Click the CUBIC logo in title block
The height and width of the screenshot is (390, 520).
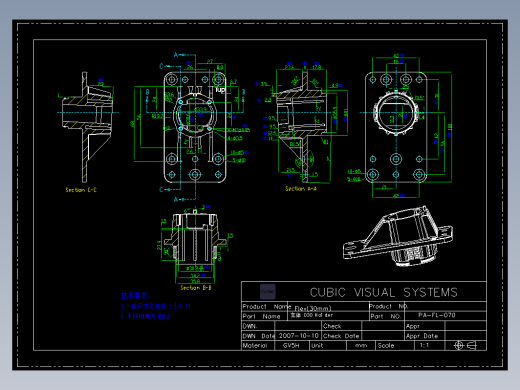pos(268,292)
